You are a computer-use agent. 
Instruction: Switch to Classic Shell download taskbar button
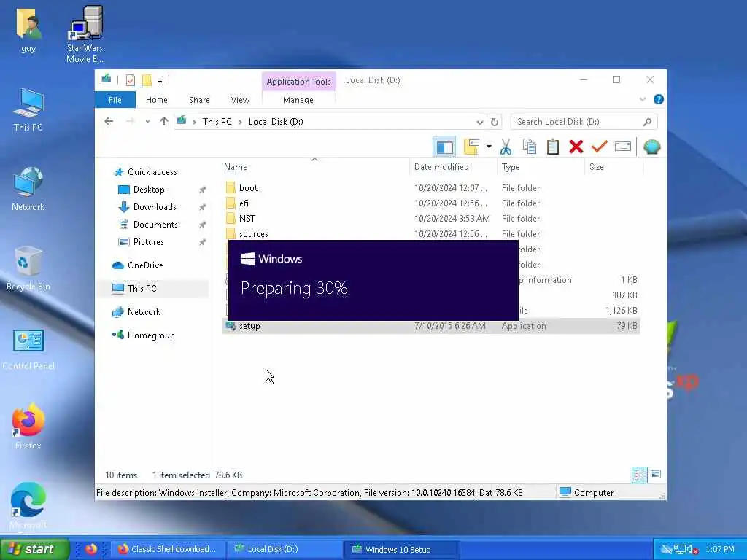tap(167, 549)
